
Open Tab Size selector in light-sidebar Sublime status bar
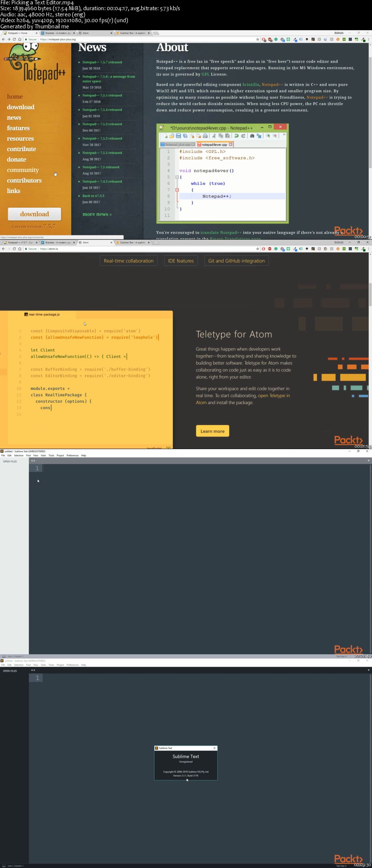click(x=341, y=656)
